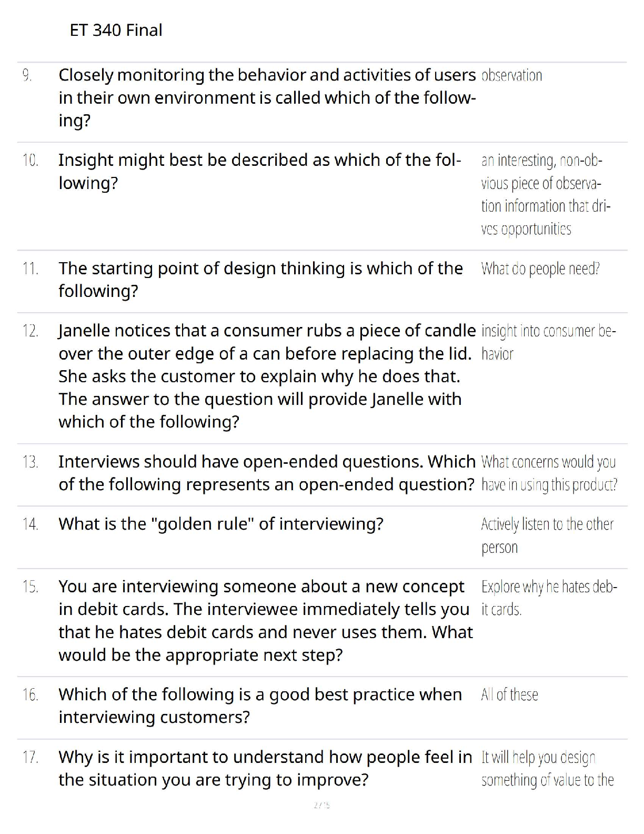The width and height of the screenshot is (644, 834).
Task: Select question 9 about monitoring user behavior
Action: coord(267,98)
